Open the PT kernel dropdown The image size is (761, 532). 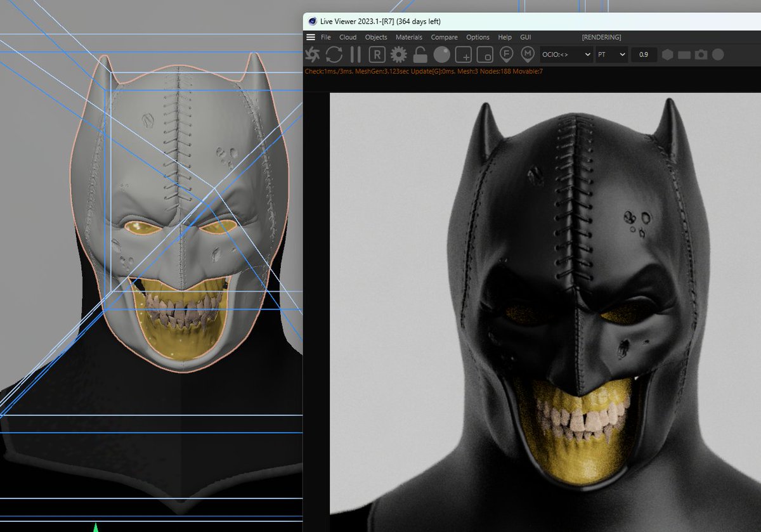[612, 55]
